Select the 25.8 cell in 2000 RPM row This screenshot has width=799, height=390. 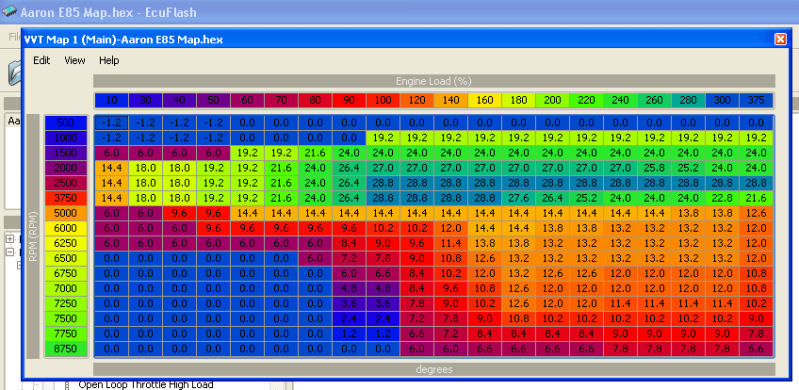(x=654, y=168)
